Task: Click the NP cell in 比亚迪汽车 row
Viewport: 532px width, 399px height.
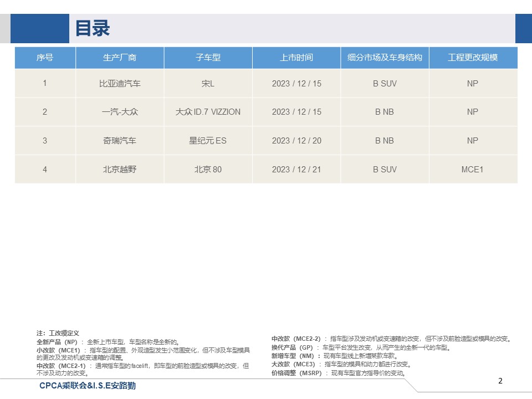Action: (x=473, y=84)
